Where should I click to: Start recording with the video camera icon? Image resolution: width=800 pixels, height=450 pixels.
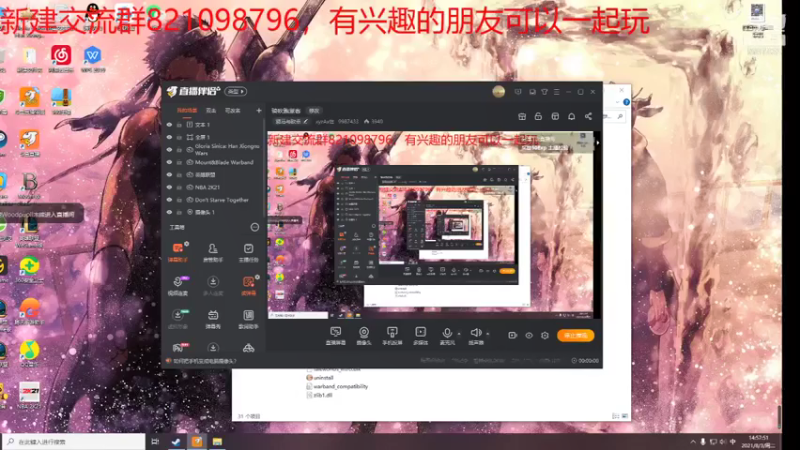click(x=513, y=335)
